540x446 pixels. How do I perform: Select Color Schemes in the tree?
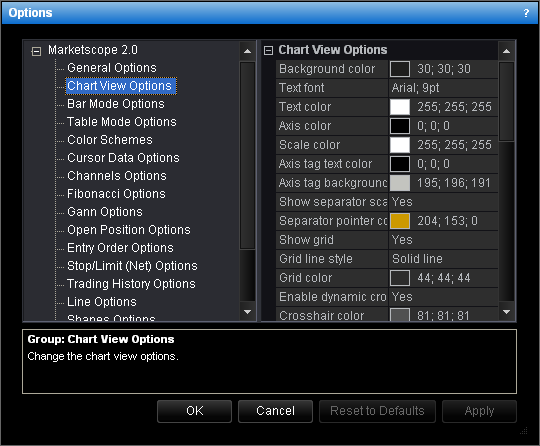tap(110, 139)
